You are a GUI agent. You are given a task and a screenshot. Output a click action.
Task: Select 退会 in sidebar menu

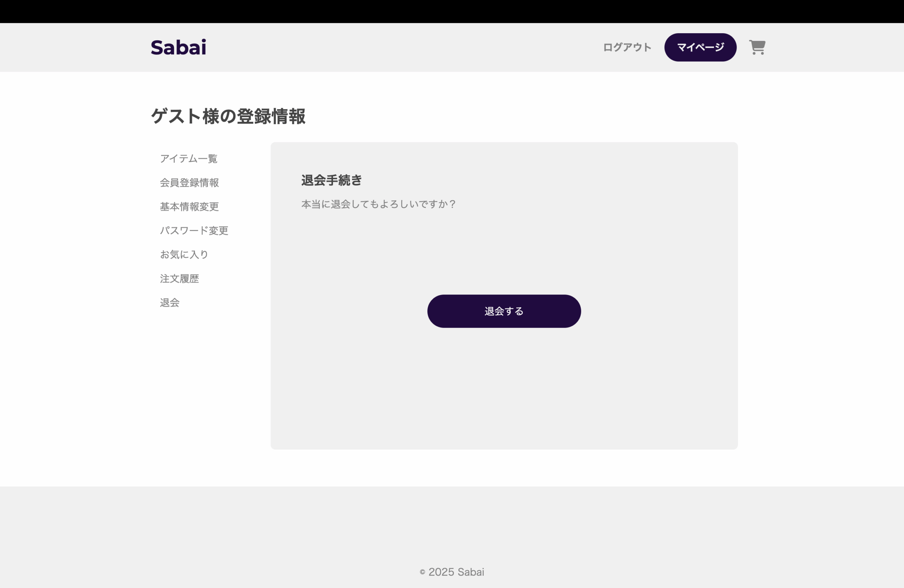click(x=169, y=303)
